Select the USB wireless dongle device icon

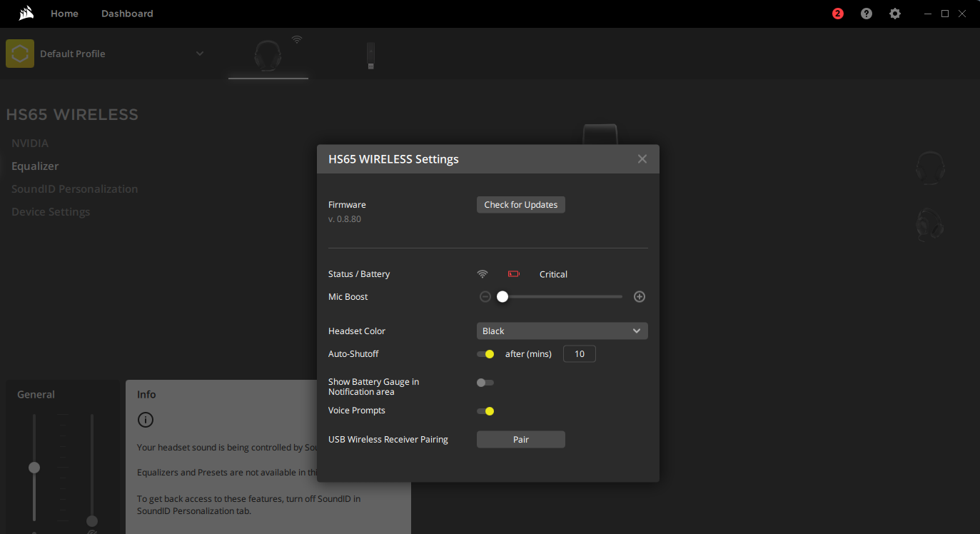370,56
